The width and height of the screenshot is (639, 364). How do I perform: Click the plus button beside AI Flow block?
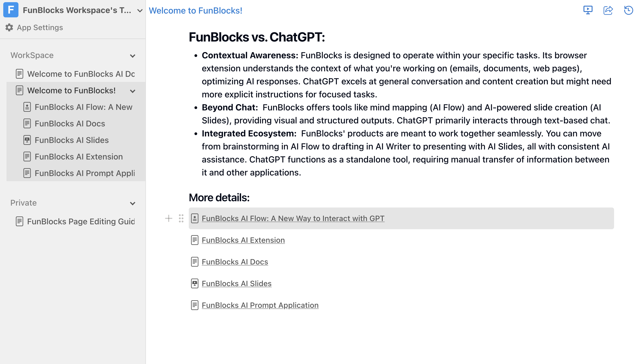tap(168, 218)
